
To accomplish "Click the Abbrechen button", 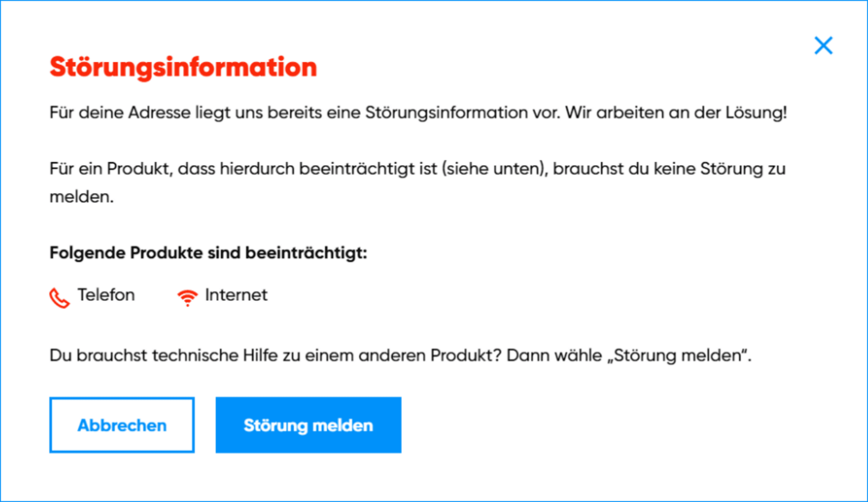I will point(122,425).
